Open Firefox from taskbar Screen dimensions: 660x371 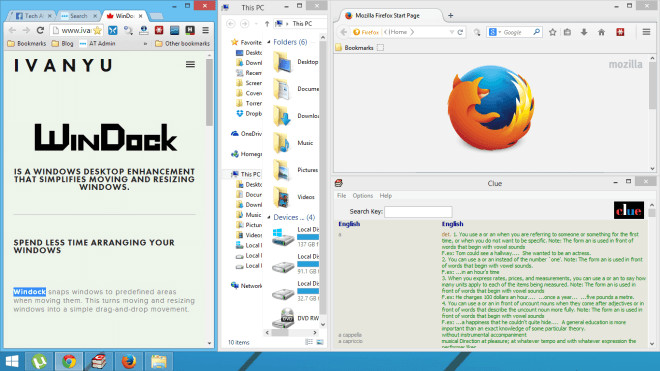pos(129,362)
